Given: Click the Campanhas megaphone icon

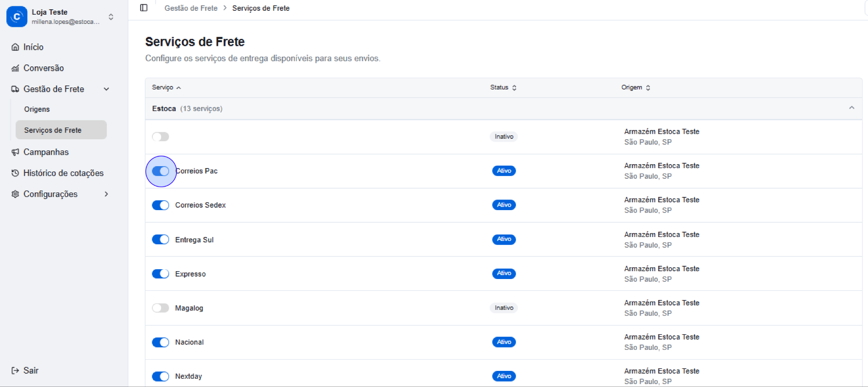Looking at the screenshot, I should coord(15,152).
